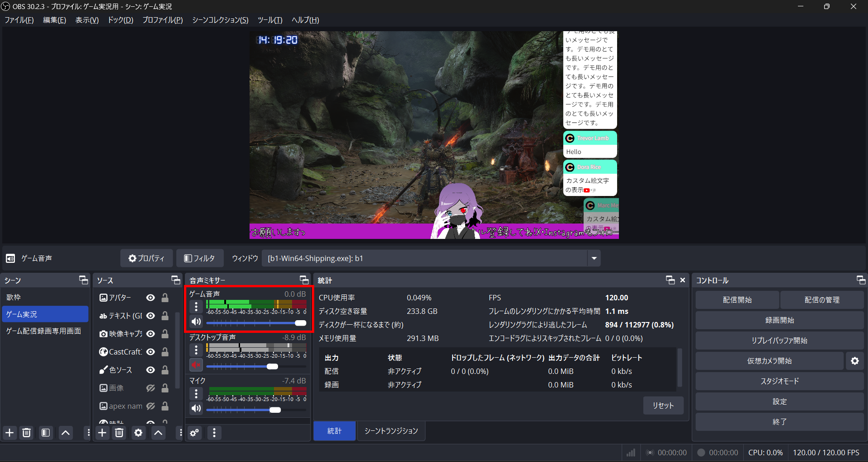
Task: Undock the 統計 panel
Action: click(x=670, y=280)
